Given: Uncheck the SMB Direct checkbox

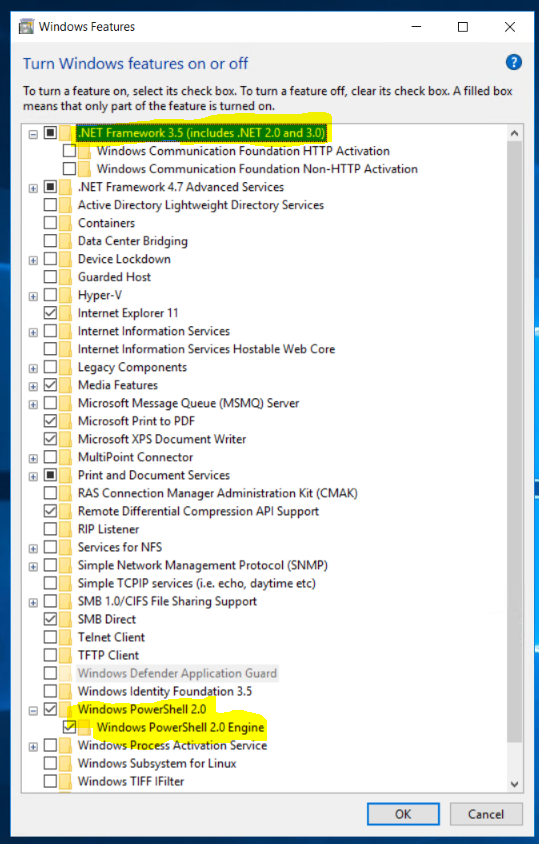Looking at the screenshot, I should 50,619.
